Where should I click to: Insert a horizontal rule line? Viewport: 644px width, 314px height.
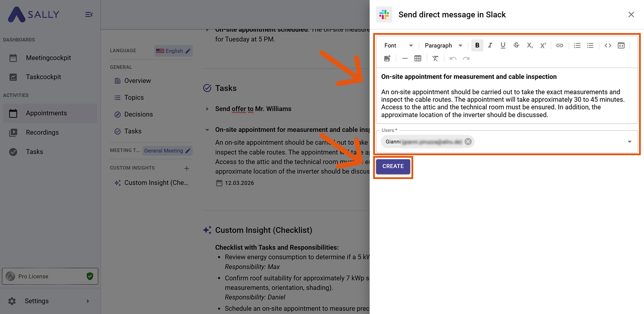click(405, 59)
